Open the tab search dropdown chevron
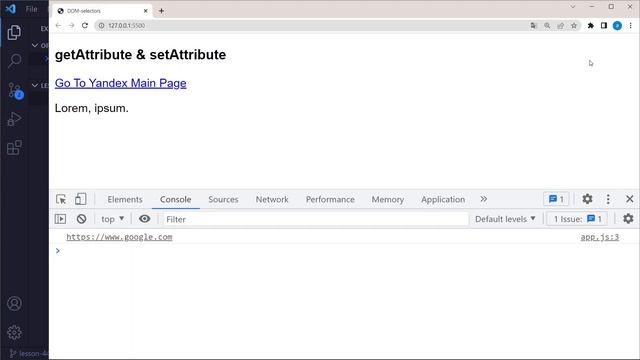The image size is (640, 360). point(573,7)
